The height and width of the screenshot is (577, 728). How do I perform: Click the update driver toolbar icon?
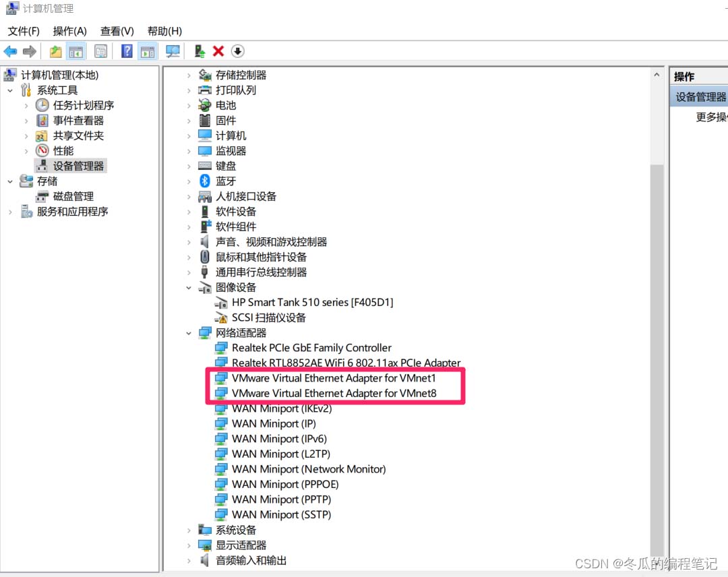200,51
